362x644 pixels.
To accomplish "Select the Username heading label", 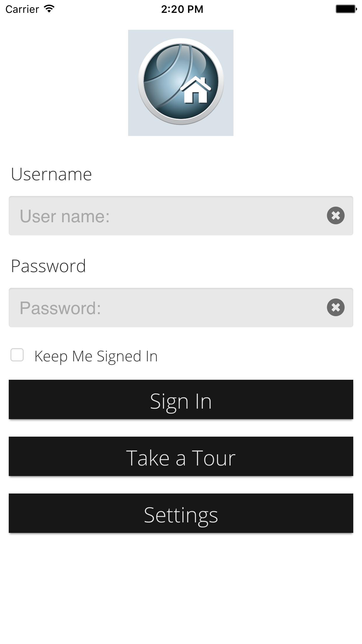I will point(51,174).
